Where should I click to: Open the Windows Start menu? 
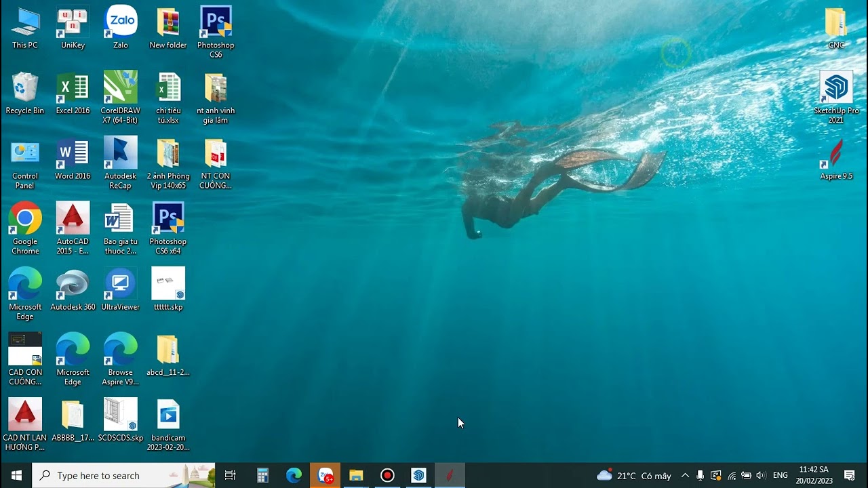click(16, 475)
